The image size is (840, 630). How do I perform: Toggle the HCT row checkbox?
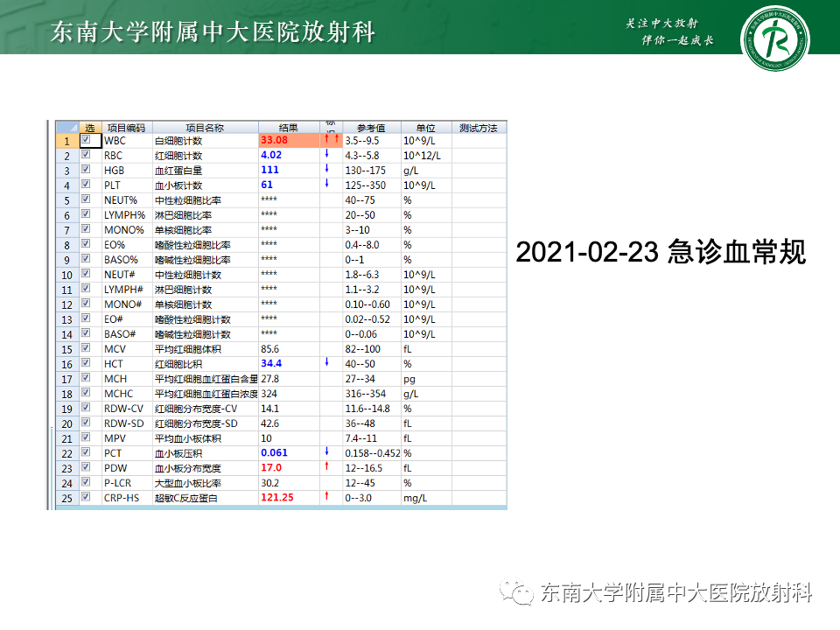pos(86,363)
